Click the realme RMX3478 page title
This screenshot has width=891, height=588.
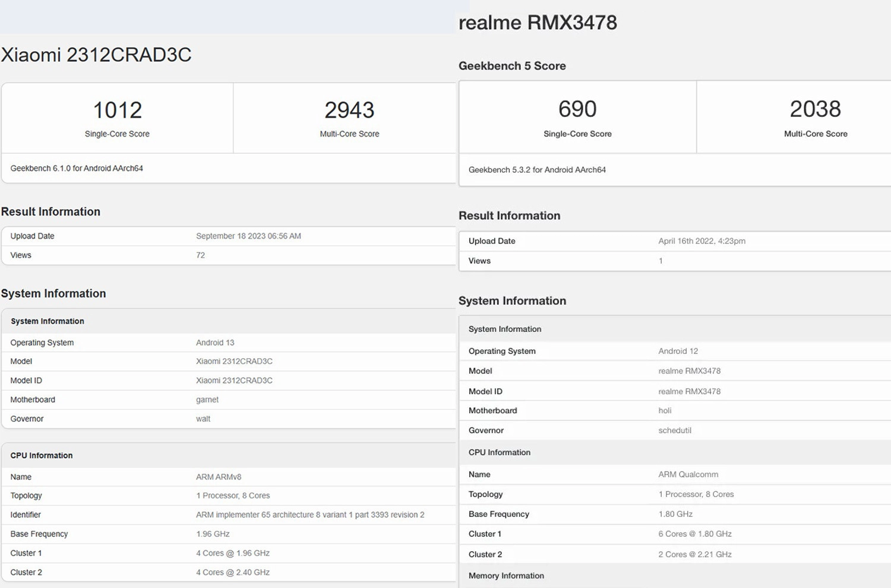tap(538, 23)
